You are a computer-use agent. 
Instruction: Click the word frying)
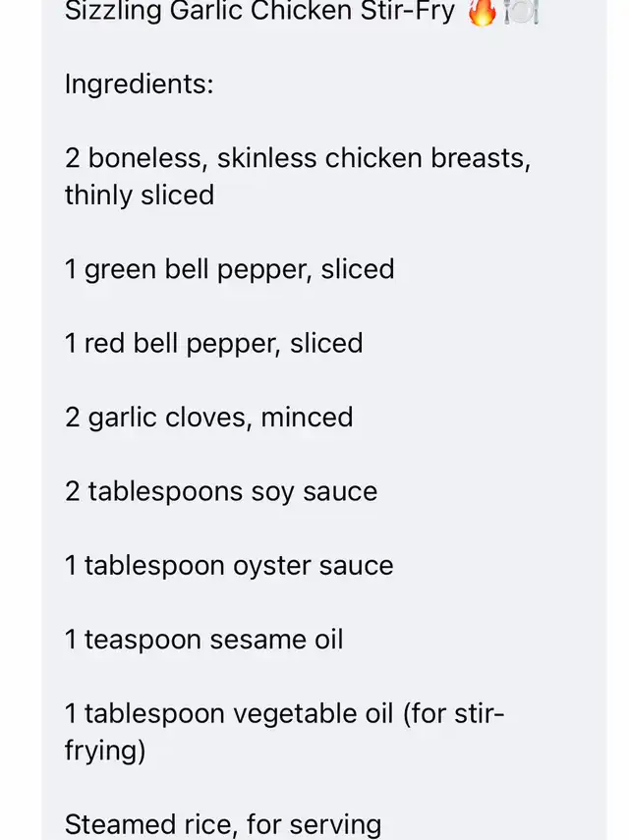(105, 750)
